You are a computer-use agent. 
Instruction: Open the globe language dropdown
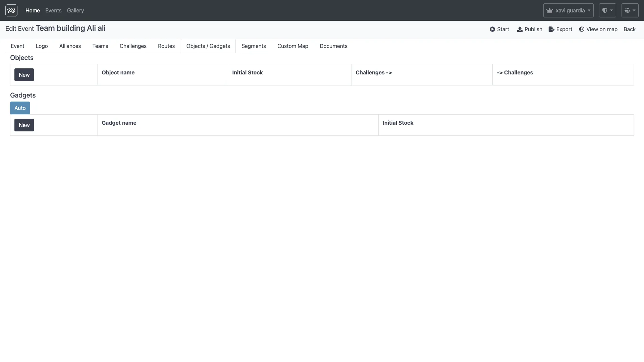630,10
